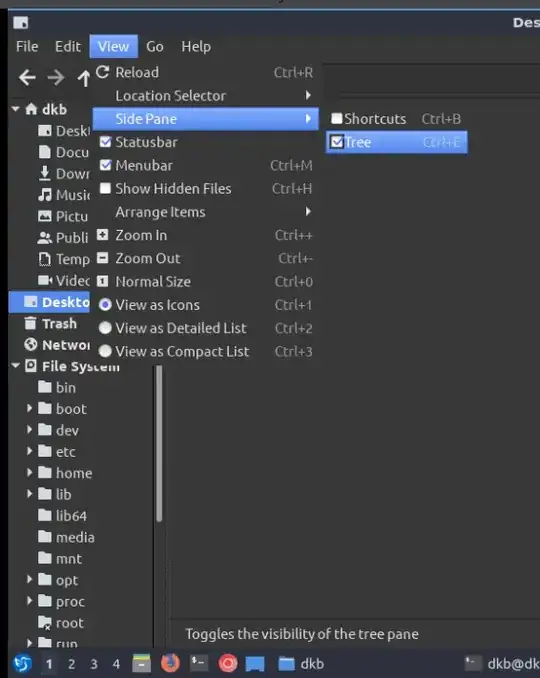Viewport: 540px width, 678px height.
Task: Enable Show Hidden Files checkbox
Action: tap(105, 188)
